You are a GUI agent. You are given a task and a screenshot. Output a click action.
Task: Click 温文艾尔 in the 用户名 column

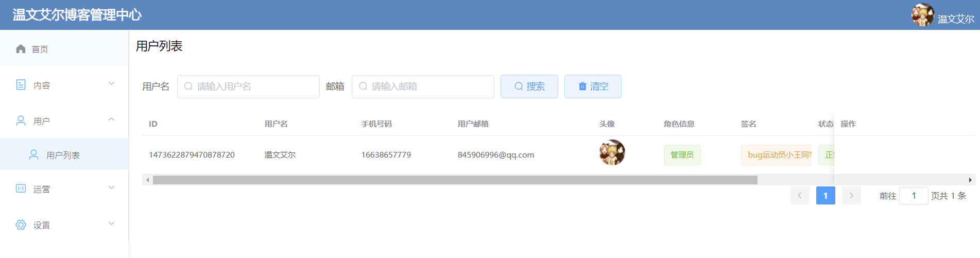coord(280,155)
